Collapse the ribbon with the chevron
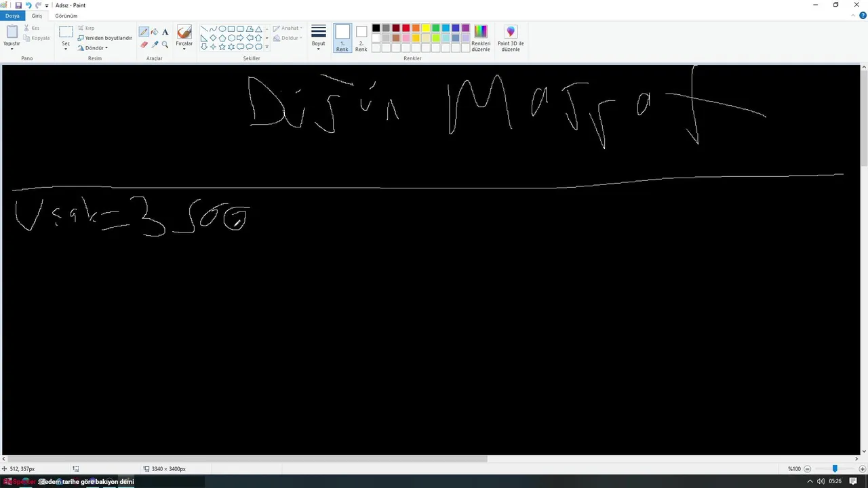This screenshot has height=488, width=868. coord(854,16)
